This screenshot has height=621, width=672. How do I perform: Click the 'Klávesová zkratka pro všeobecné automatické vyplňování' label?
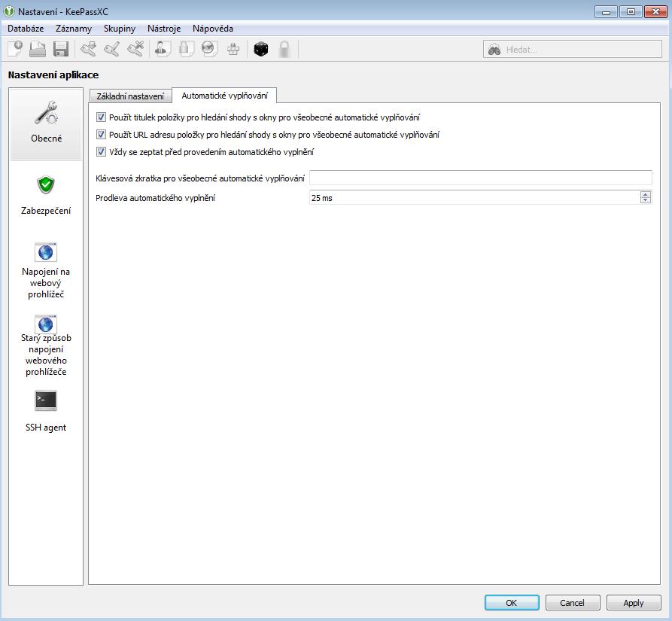(x=200, y=178)
